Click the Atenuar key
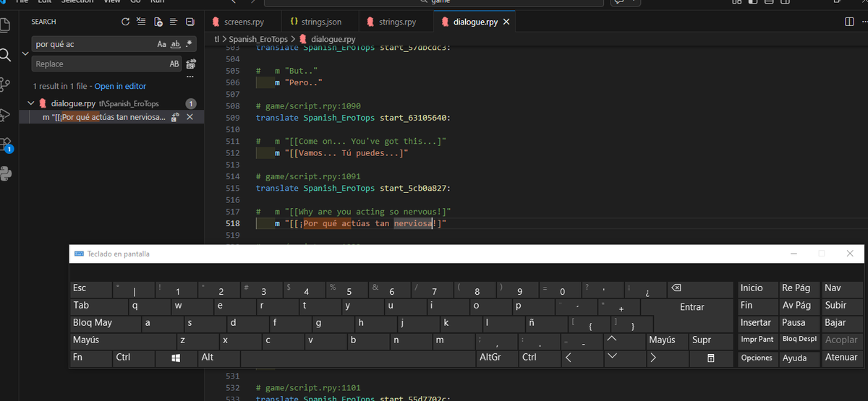 click(x=841, y=358)
